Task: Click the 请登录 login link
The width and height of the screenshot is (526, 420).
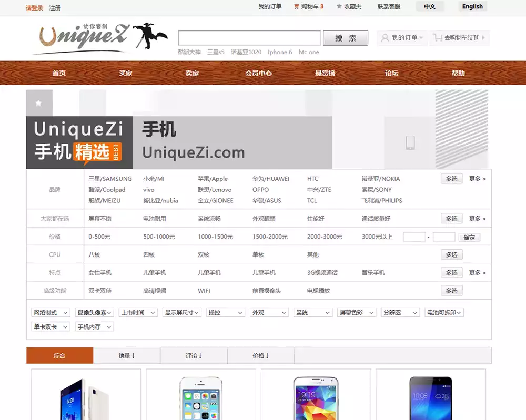Action: point(34,8)
